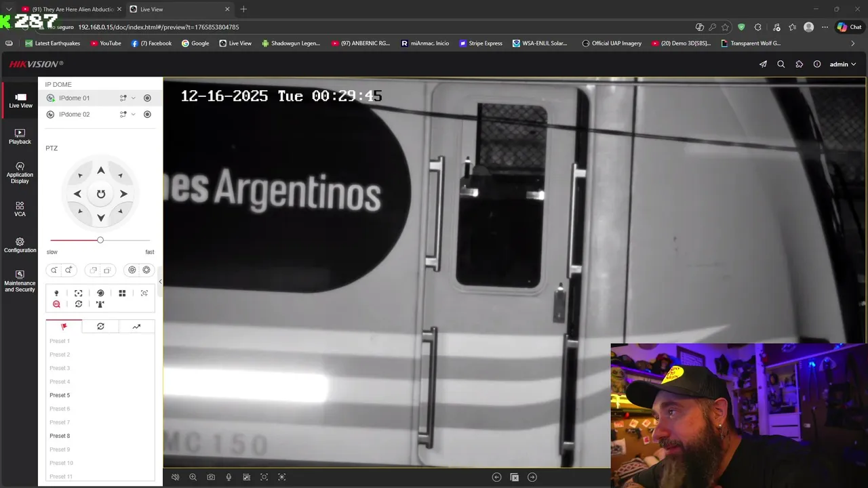Pan camera down with PTZ arrow
This screenshot has width=868, height=488.
[100, 218]
